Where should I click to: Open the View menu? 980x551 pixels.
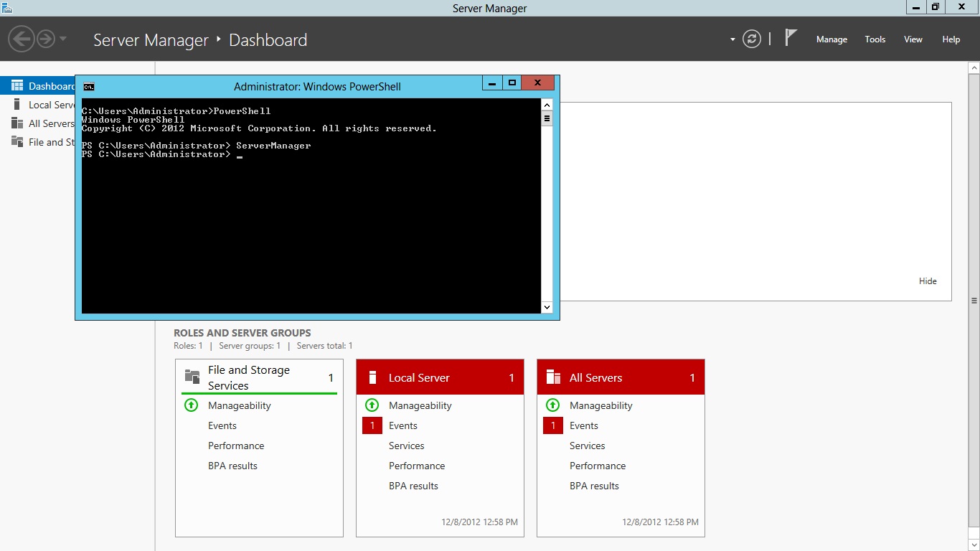913,39
